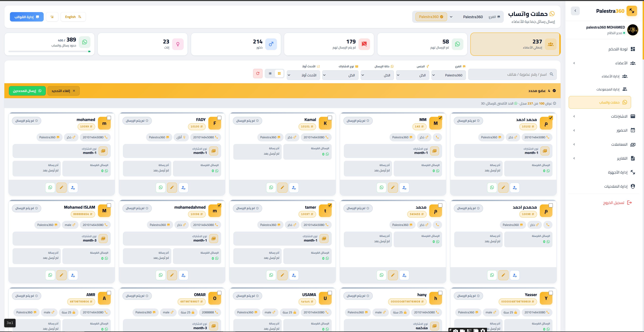Edit the محمد احمد card 10102
Screen dimensions: 644x332
503,187
